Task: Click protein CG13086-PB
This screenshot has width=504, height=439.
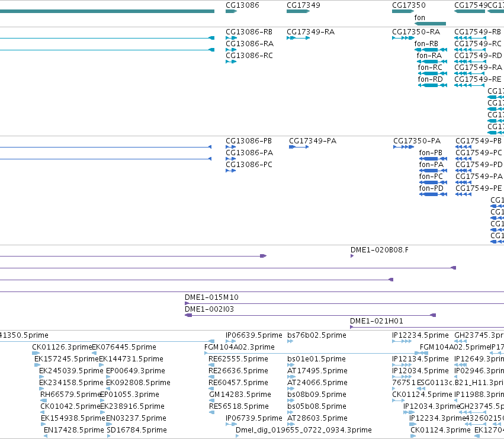Action: point(249,141)
